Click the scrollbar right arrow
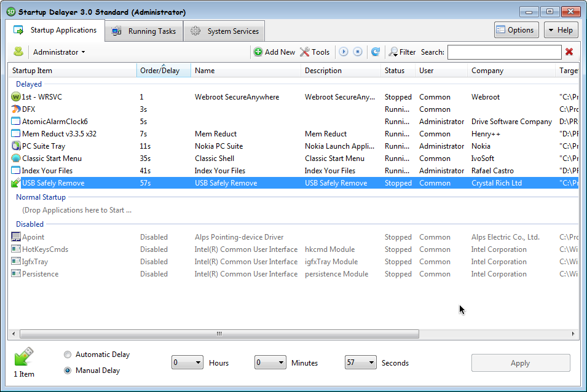Image resolution: width=587 pixels, height=392 pixels. tap(573, 334)
